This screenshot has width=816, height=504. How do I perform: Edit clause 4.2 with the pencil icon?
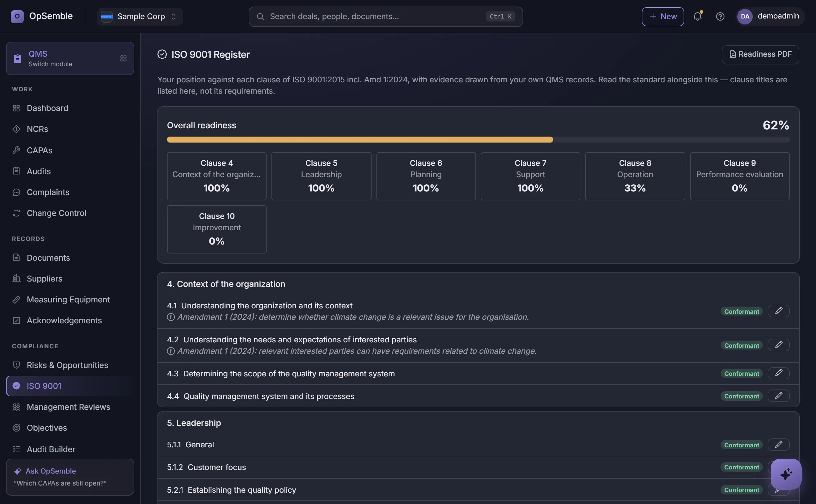click(x=778, y=345)
